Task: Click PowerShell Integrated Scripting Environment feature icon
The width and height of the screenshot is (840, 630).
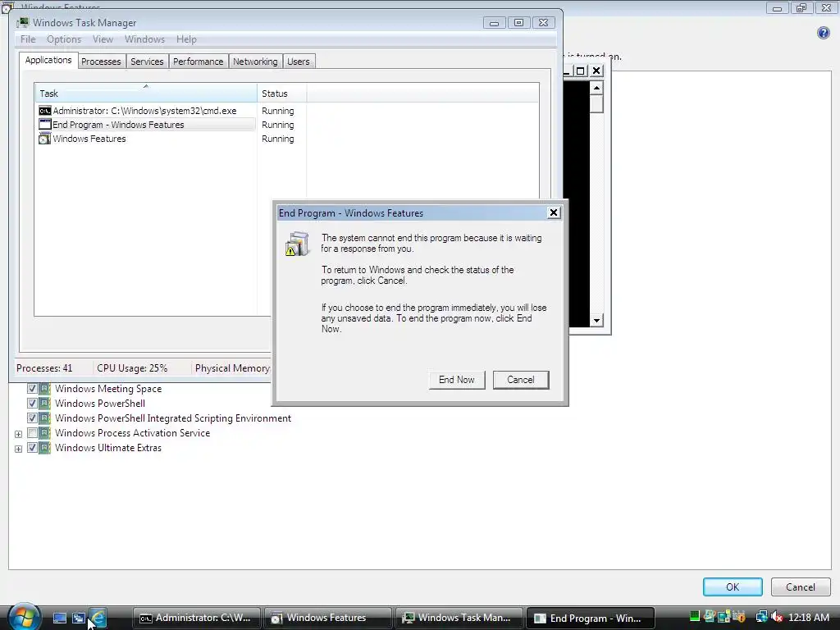Action: tap(45, 418)
